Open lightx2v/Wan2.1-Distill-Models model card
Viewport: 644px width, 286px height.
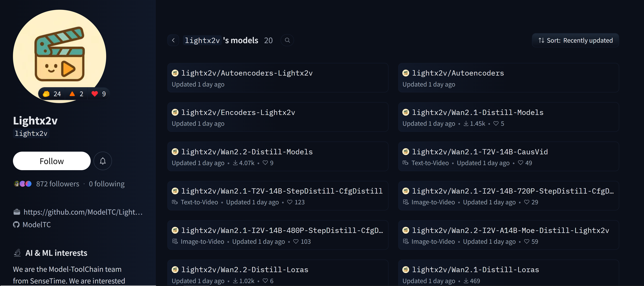(x=478, y=112)
